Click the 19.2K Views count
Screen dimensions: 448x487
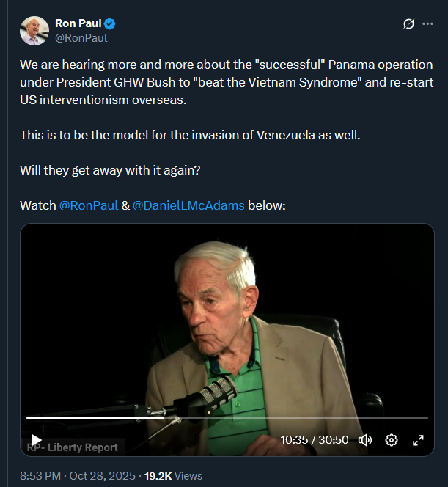pos(174,476)
